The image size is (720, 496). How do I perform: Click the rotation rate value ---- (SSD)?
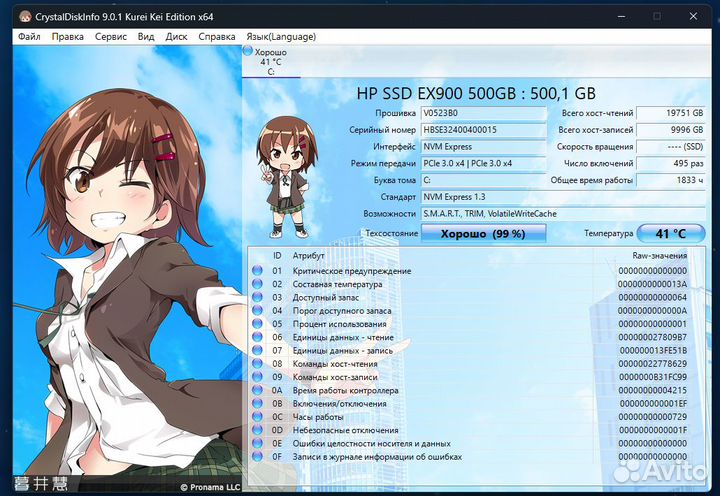tap(671, 147)
